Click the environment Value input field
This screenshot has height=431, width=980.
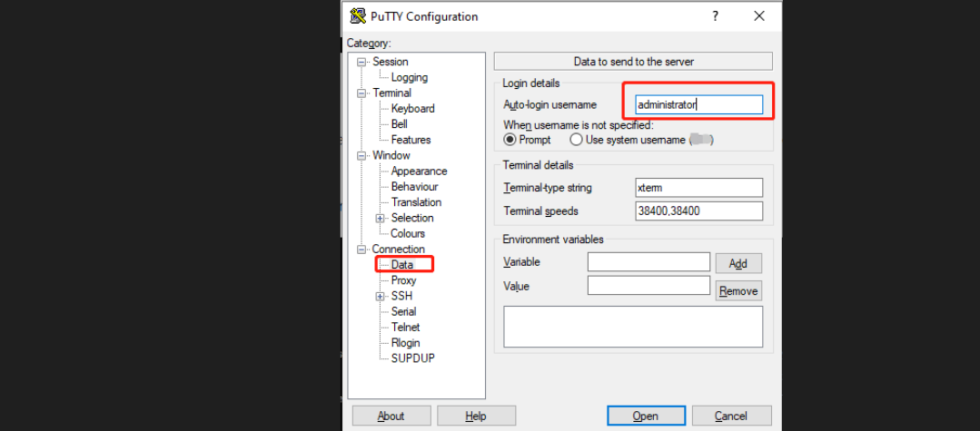tap(648, 286)
